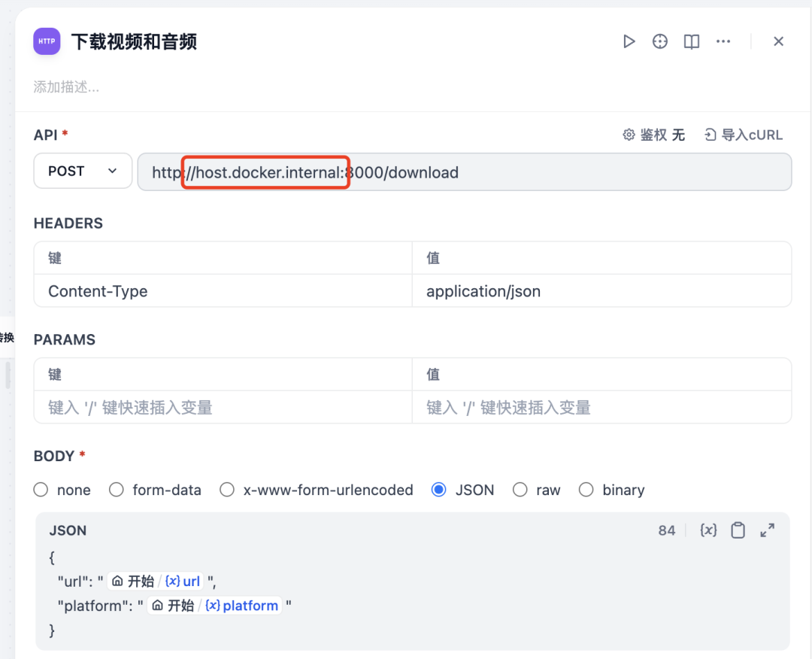Select the raw body radio option
This screenshot has width=812, height=659.
520,490
